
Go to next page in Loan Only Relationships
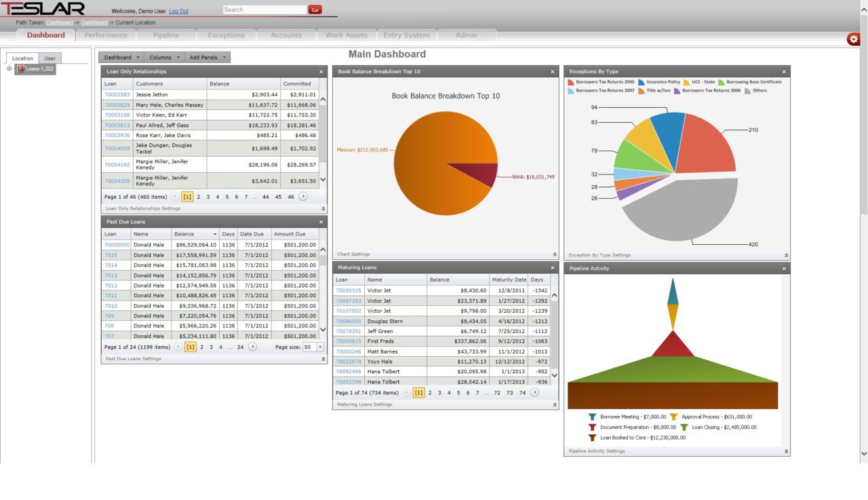[x=303, y=196]
